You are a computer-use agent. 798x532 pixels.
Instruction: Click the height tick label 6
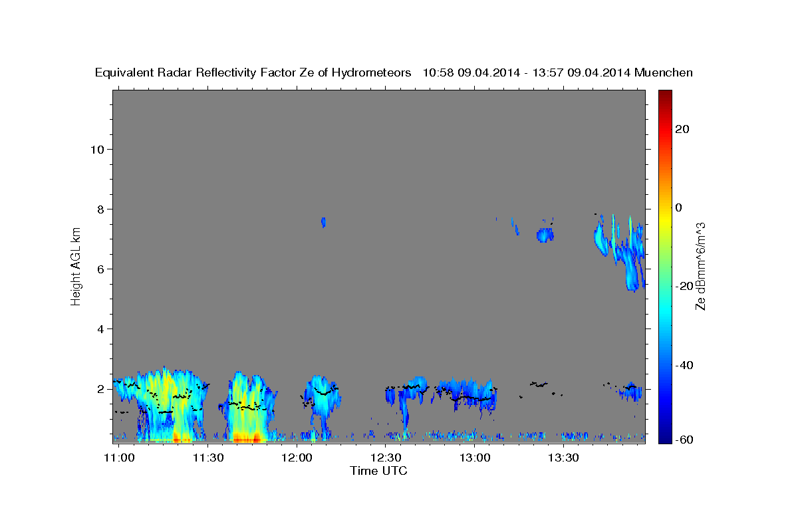point(100,269)
